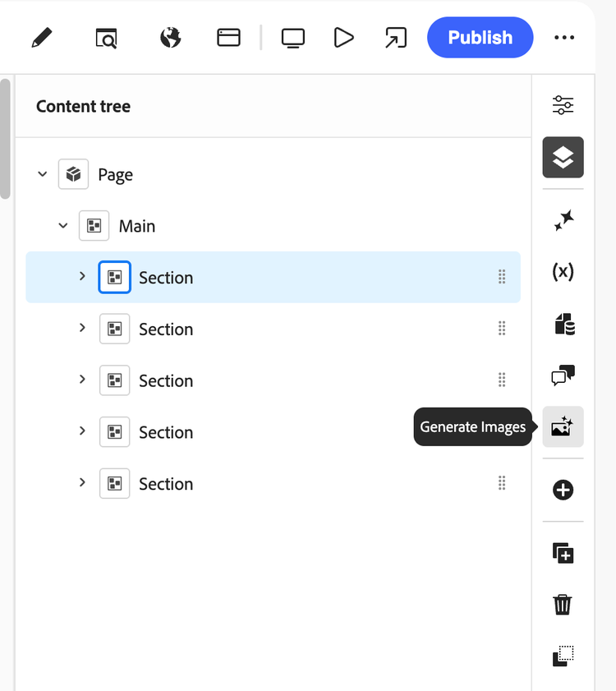Expand the highlighted first Section chevron
The width and height of the screenshot is (616, 691).
[82, 277]
